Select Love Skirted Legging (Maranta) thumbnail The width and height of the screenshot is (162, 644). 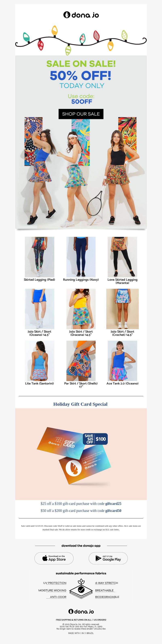click(122, 257)
